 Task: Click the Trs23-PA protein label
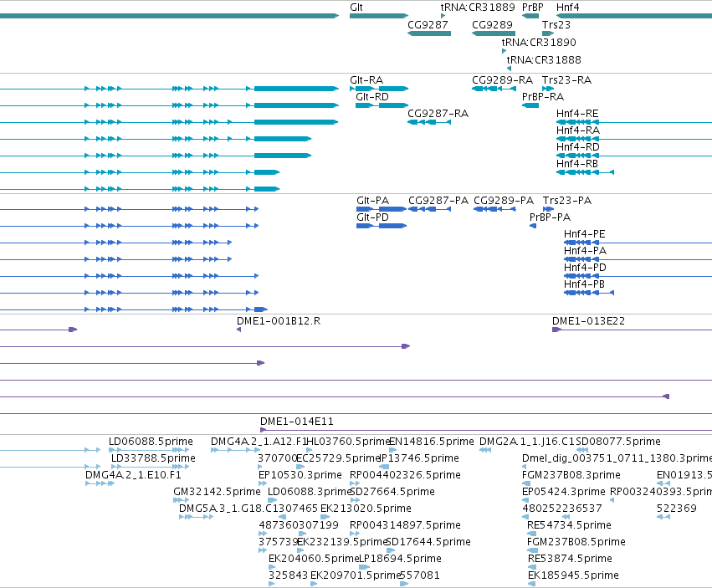567,200
